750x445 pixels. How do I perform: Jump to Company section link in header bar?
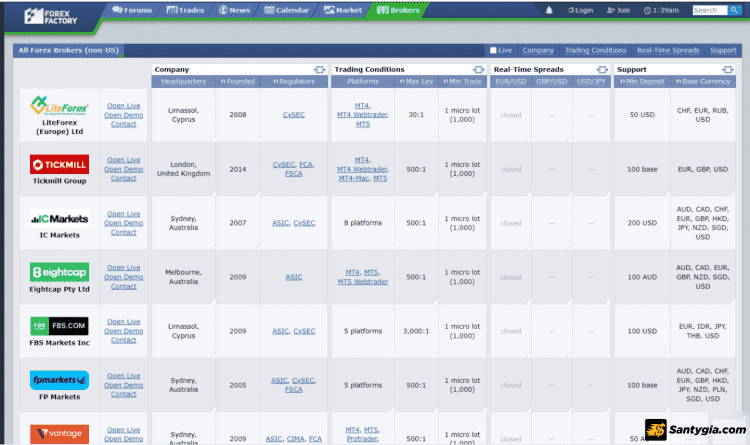click(x=538, y=50)
